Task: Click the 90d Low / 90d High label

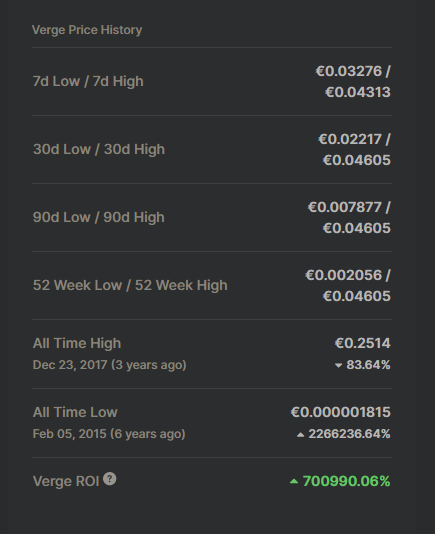Action: pos(99,217)
